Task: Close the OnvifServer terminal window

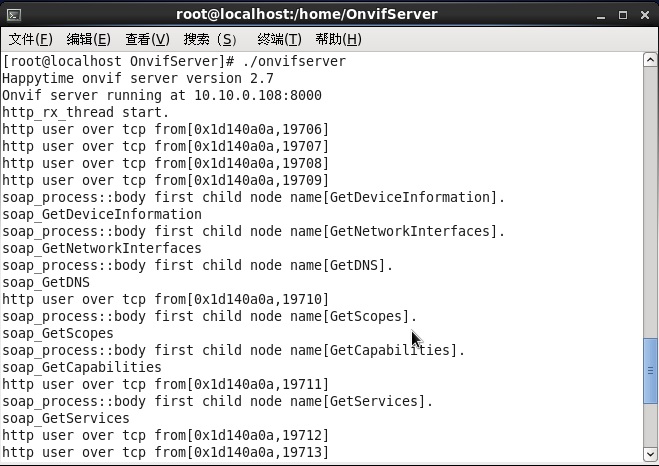Action: 645,15
